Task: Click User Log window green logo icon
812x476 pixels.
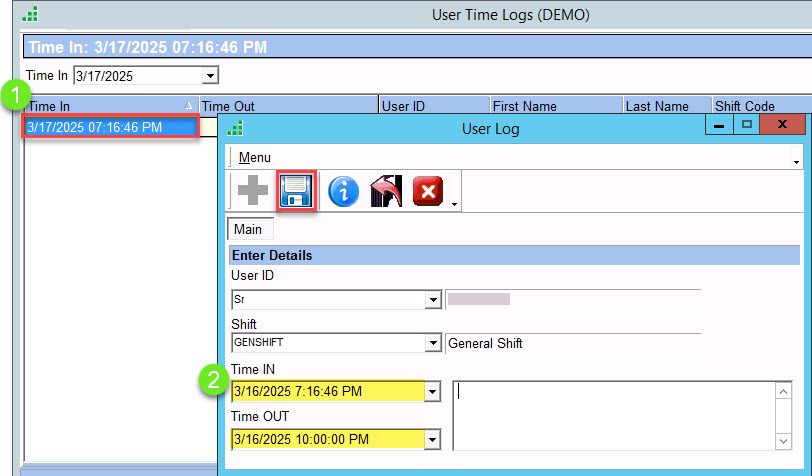Action: (x=236, y=128)
